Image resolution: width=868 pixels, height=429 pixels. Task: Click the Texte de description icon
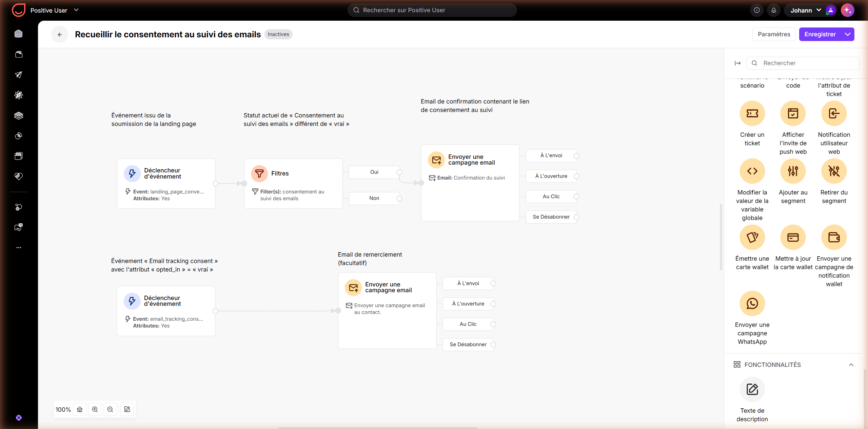point(752,389)
